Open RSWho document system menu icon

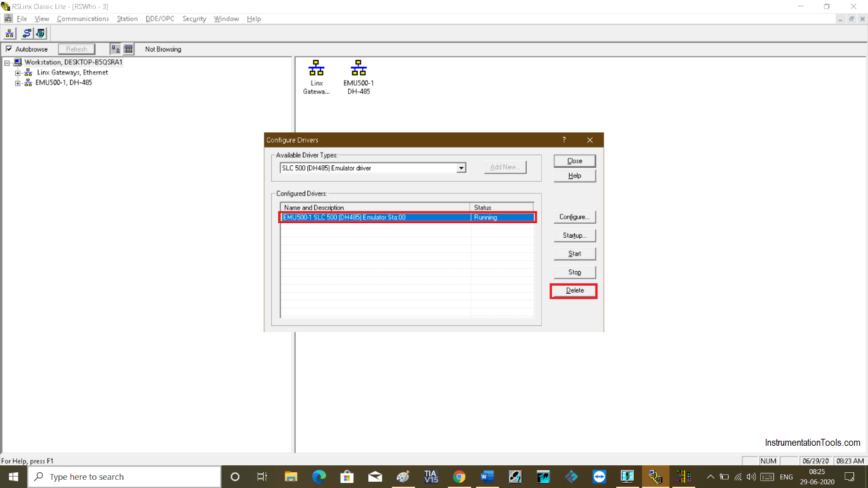tap(8, 19)
